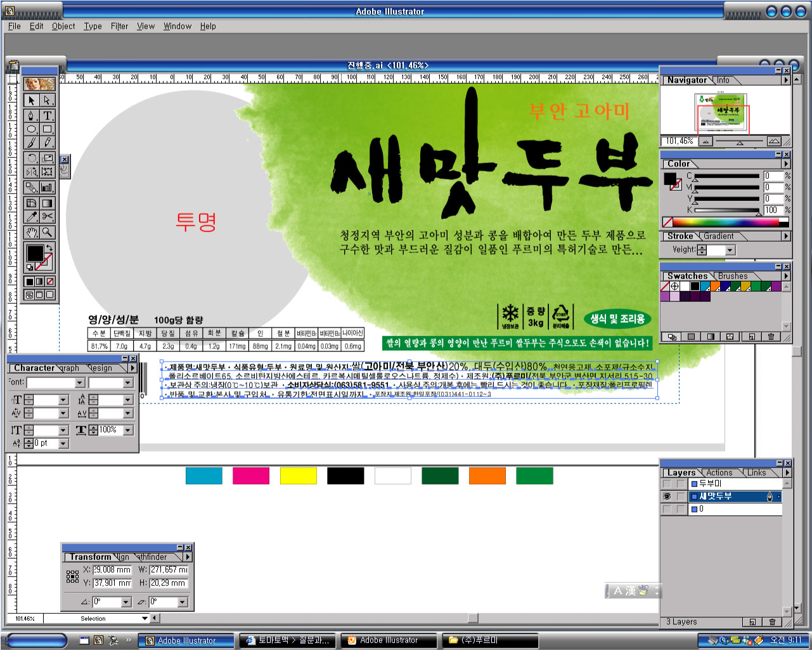Click the orange swatch in Swatches panel

pyautogui.click(x=715, y=287)
